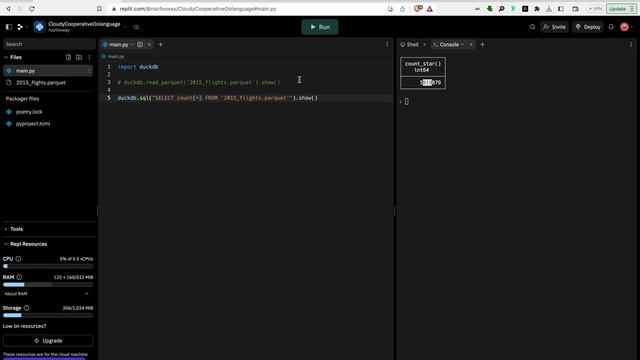This screenshot has height=360, width=640.
Task: Click the main.py breadcrumb
Action: (116, 57)
